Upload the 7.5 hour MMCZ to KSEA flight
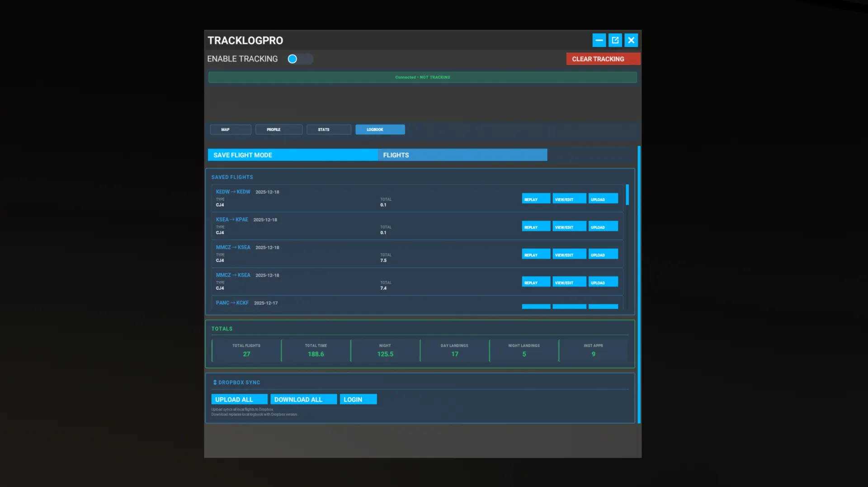This screenshot has width=868, height=487. tap(603, 255)
